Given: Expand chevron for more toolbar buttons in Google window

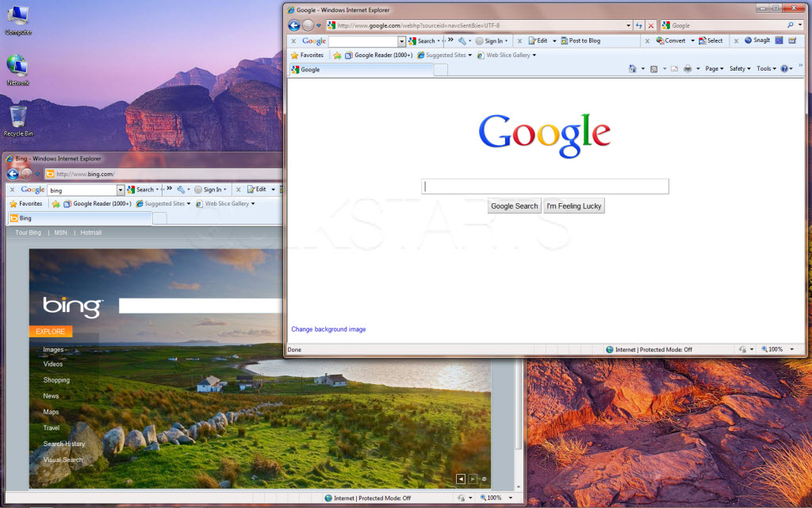Looking at the screenshot, I should 450,40.
